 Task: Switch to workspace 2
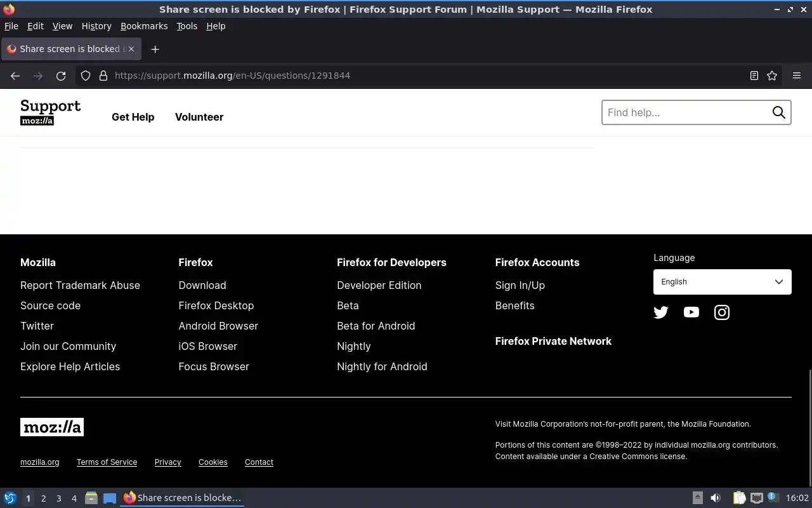click(43, 498)
